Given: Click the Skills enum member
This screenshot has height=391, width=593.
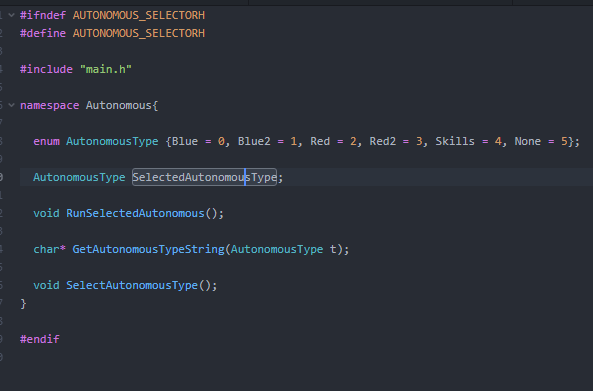Looking at the screenshot, I should 455,141.
